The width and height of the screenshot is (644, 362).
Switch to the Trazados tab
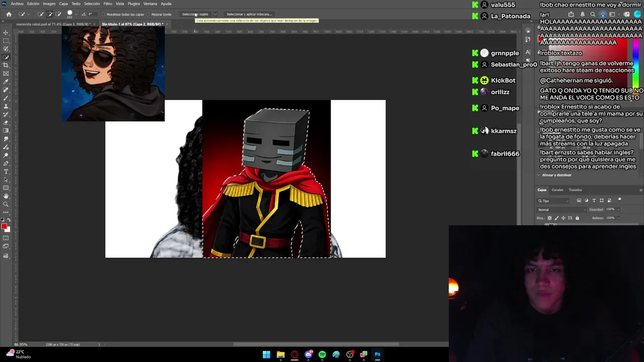point(575,190)
